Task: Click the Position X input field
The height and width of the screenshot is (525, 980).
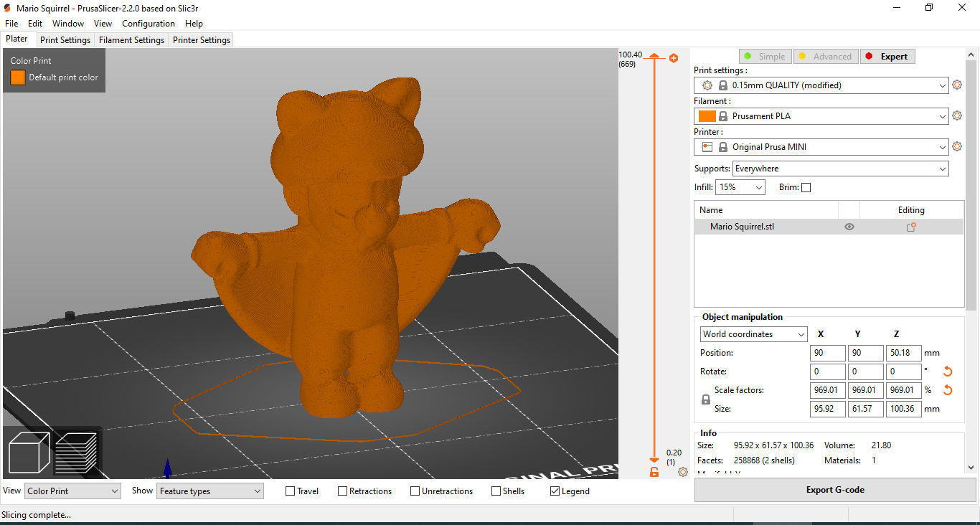Action: [x=828, y=353]
